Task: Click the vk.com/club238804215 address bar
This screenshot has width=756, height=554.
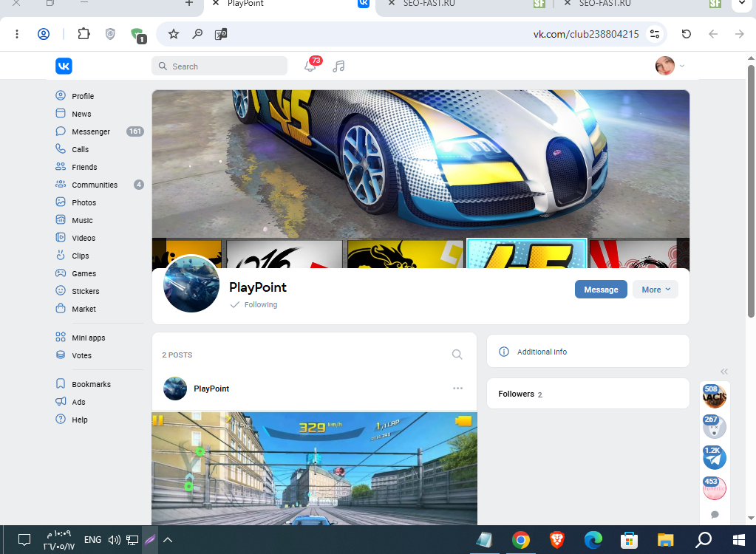Action: [x=585, y=34]
